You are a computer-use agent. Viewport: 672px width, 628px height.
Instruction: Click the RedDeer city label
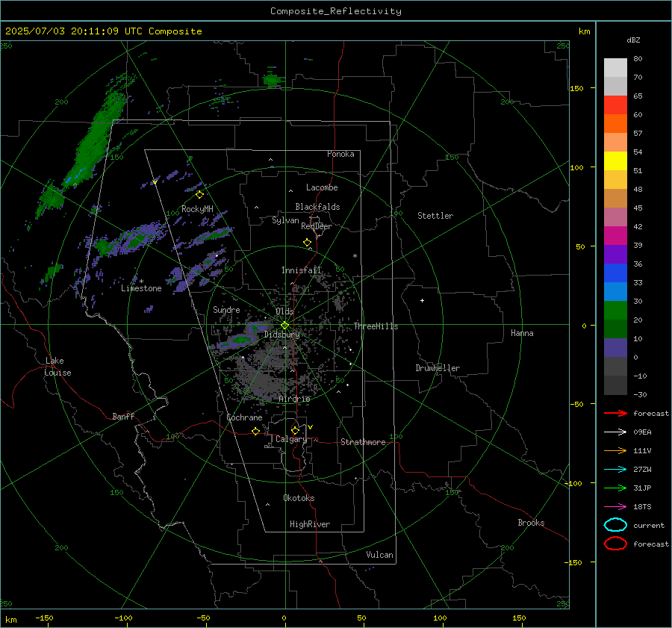point(317,226)
